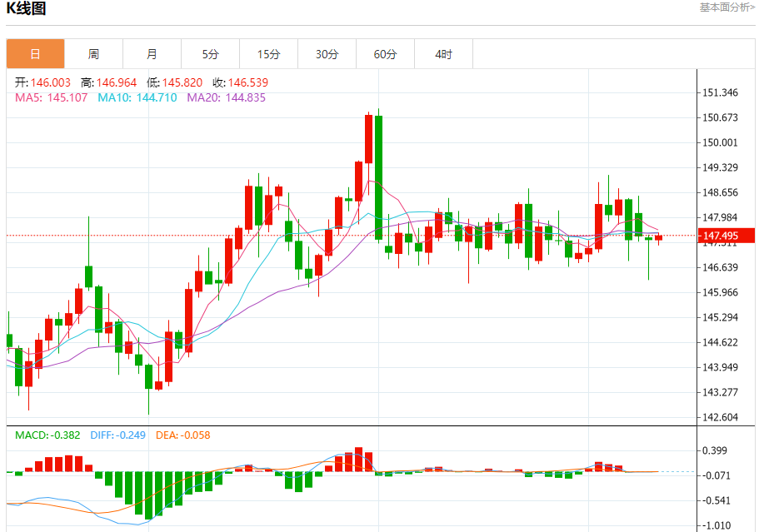The height and width of the screenshot is (532, 759).
Task: Click the 145.294 price axis label
Action: pyautogui.click(x=721, y=318)
